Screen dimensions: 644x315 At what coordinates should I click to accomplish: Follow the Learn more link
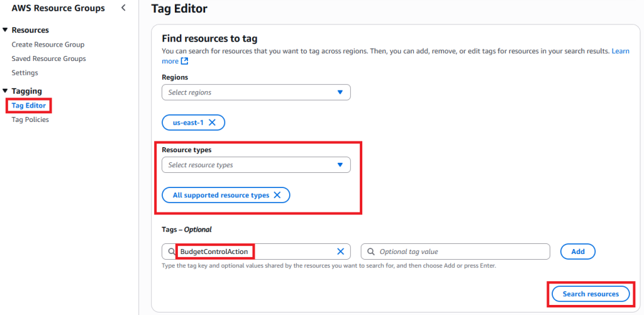click(621, 52)
